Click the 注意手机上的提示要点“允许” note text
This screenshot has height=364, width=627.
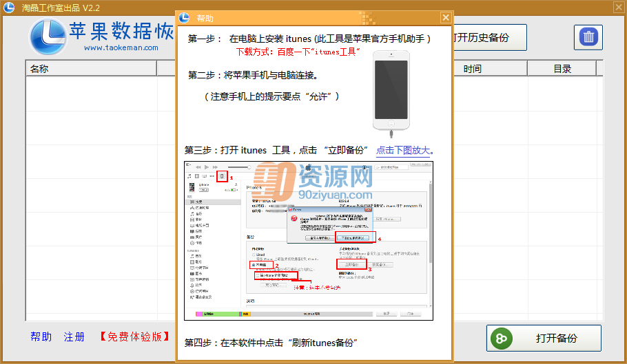[x=272, y=96]
